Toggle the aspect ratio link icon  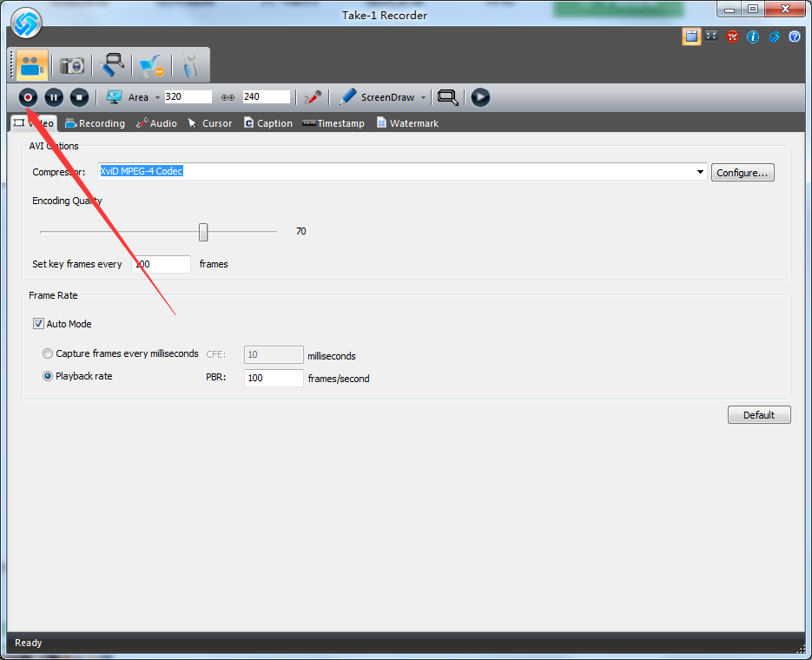pyautogui.click(x=228, y=97)
